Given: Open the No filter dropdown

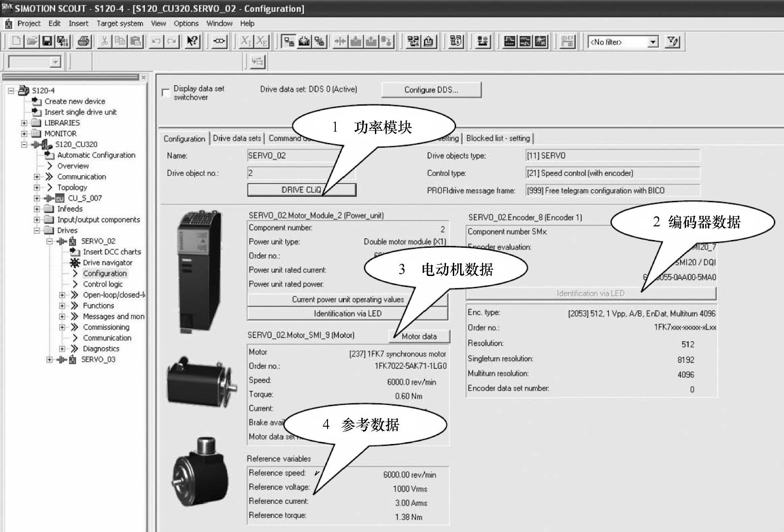Looking at the screenshot, I should tap(653, 42).
